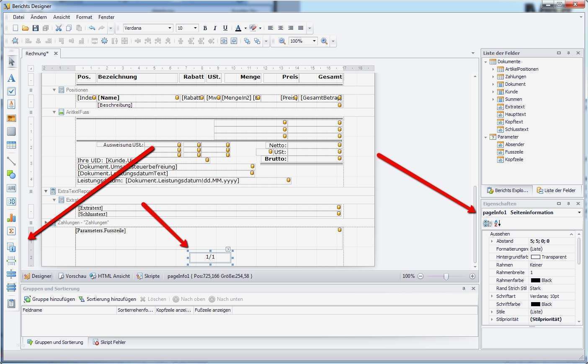Select the Picture Box tool
Viewport: 588px width, 364px height.
(11, 118)
